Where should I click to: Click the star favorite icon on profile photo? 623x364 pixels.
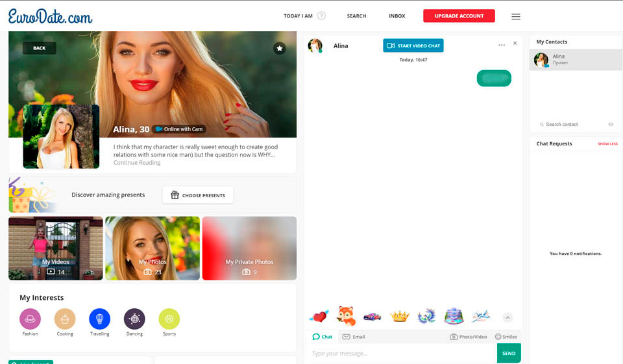(x=279, y=48)
